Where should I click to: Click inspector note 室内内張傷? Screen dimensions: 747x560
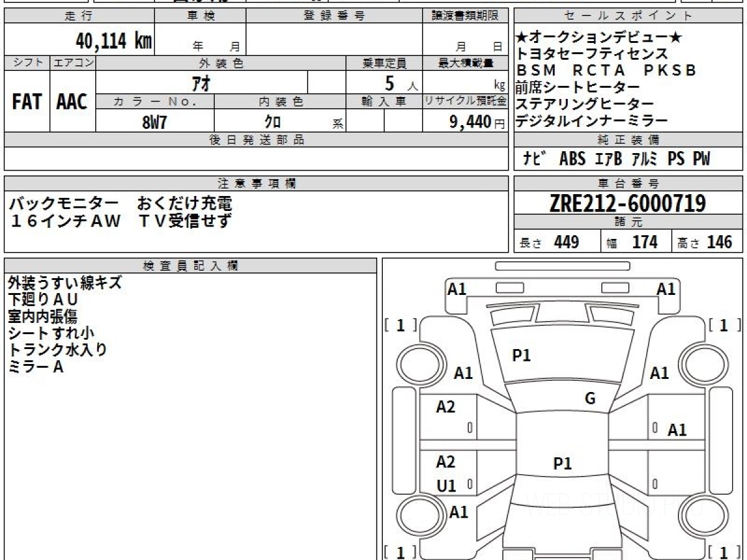tap(42, 317)
